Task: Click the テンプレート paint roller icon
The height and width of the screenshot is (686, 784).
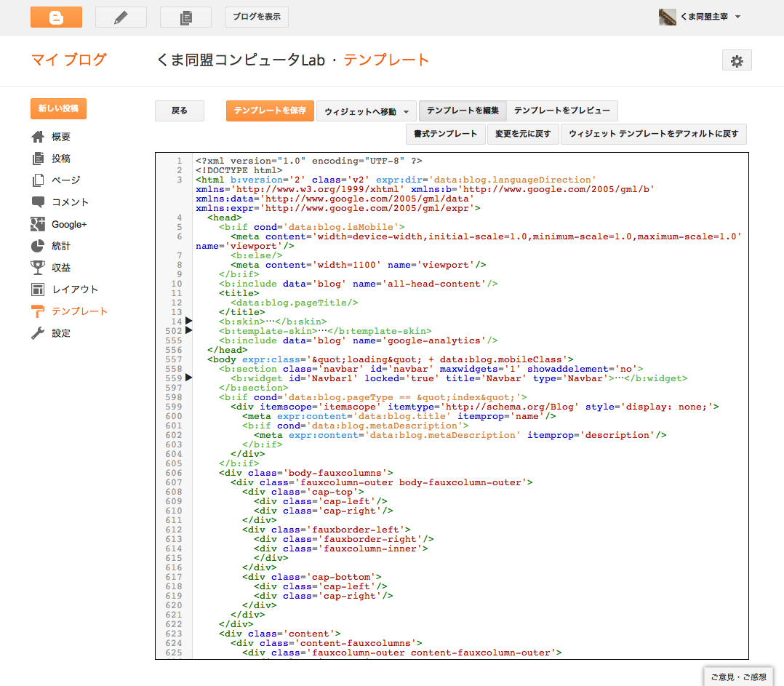Action: point(38,311)
